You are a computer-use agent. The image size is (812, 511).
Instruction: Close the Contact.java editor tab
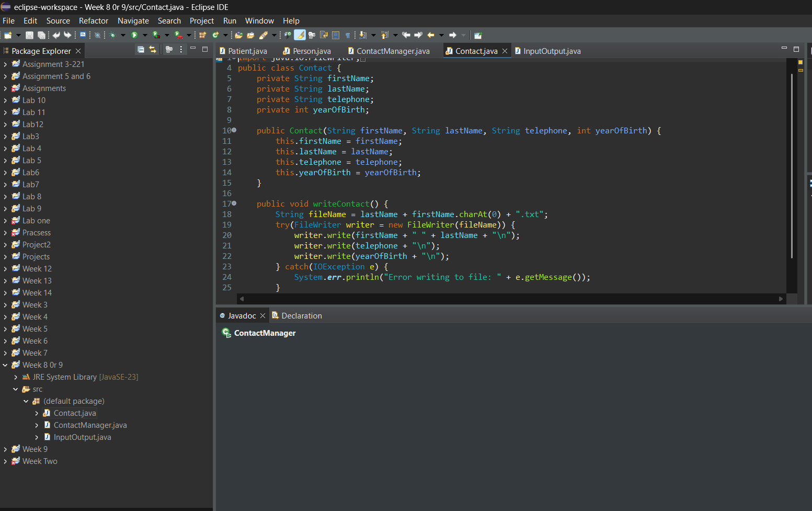coord(505,51)
